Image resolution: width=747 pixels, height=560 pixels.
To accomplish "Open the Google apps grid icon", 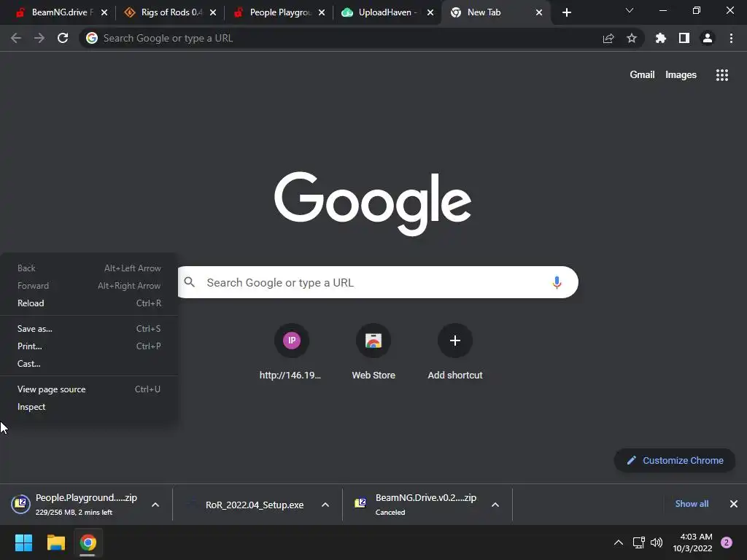I will point(721,75).
